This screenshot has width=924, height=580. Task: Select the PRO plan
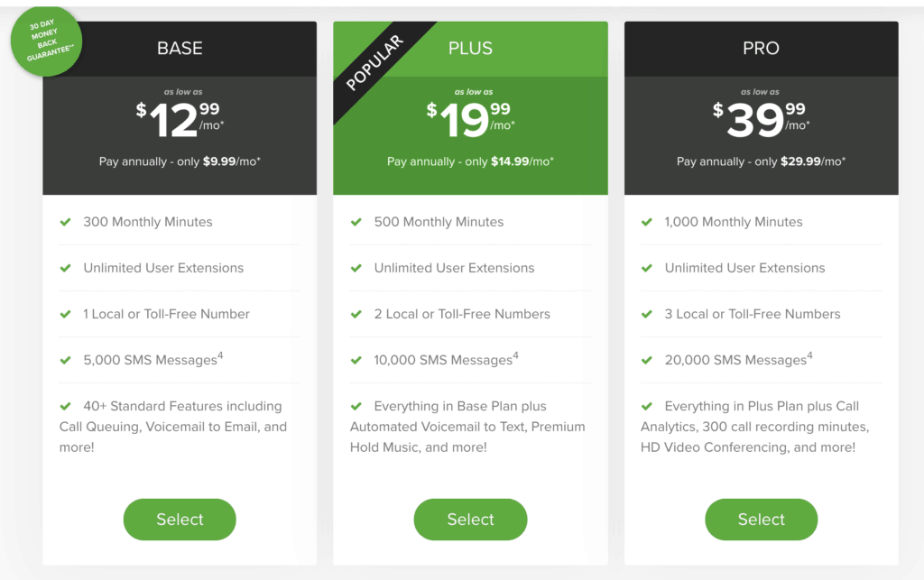(761, 519)
